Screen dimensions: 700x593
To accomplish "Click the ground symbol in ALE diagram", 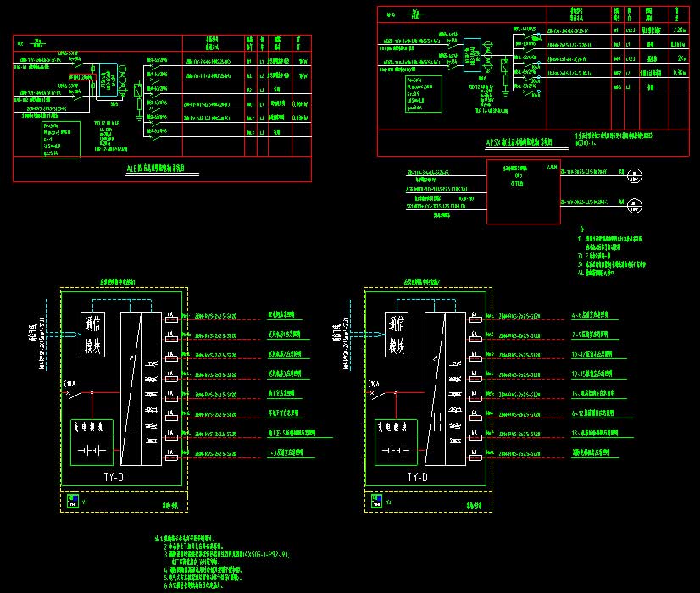I will pos(139,118).
